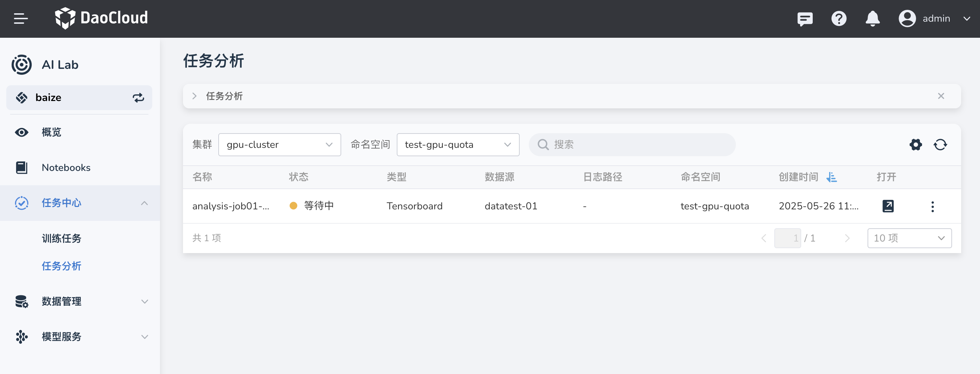Open the help question mark icon
980x374 pixels.
click(x=839, y=19)
